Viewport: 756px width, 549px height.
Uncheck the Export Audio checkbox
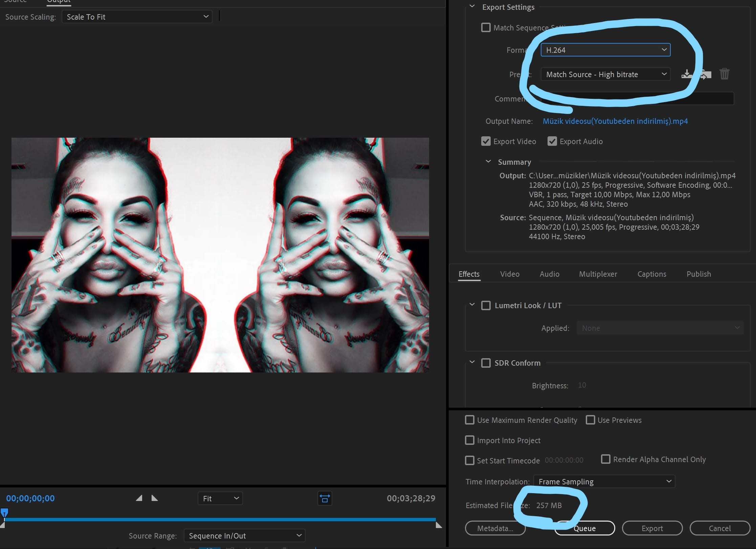[x=552, y=141]
